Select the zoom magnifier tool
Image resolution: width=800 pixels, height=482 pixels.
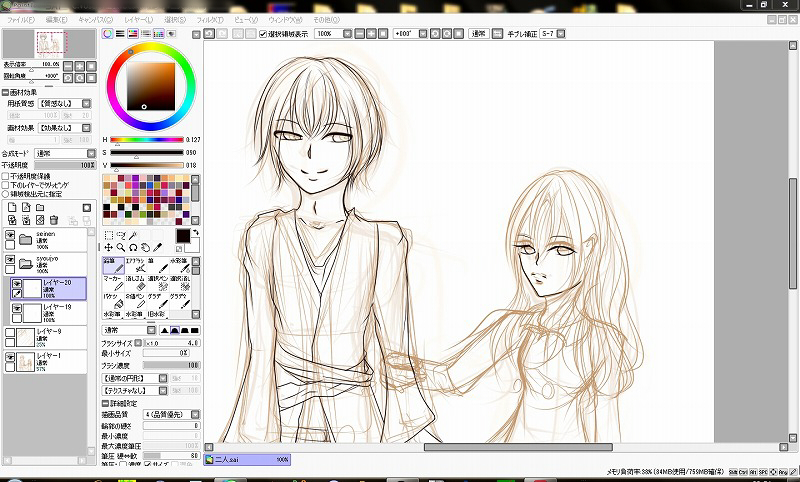click(x=121, y=247)
